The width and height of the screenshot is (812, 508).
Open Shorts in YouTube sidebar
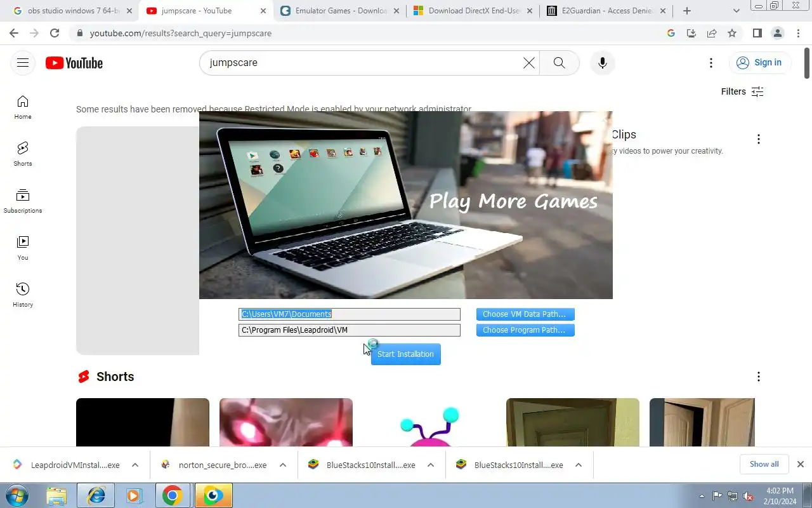pos(23,154)
